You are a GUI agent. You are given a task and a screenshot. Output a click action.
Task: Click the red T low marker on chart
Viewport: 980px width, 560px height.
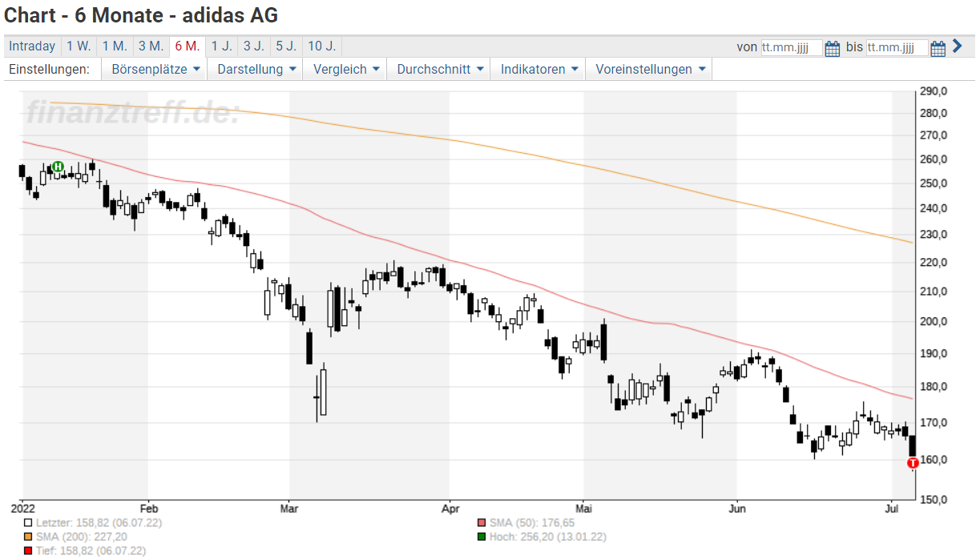[x=912, y=463]
